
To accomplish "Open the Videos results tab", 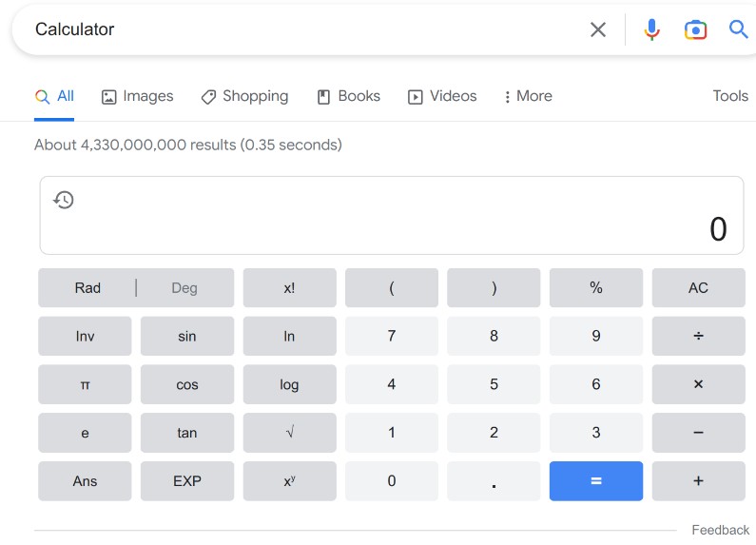I will pos(442,96).
